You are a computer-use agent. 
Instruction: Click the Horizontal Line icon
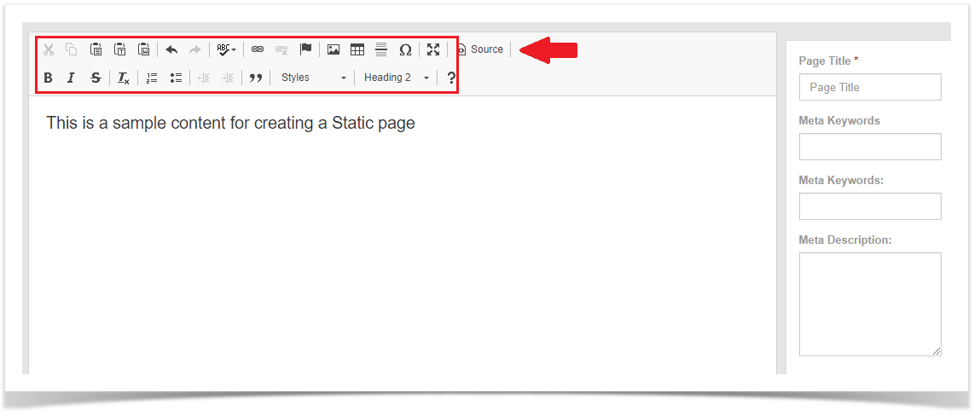(381, 49)
